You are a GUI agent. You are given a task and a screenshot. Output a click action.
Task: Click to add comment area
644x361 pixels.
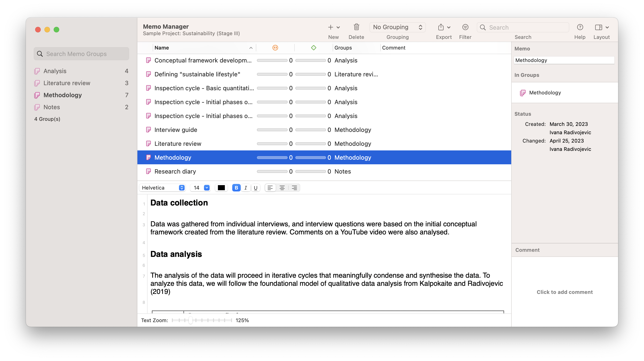tap(564, 292)
